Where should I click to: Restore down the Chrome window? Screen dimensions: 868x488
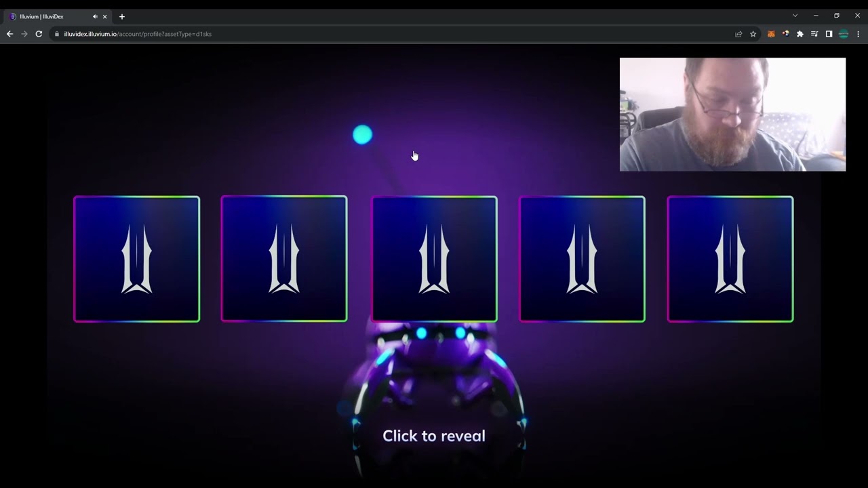coord(836,16)
